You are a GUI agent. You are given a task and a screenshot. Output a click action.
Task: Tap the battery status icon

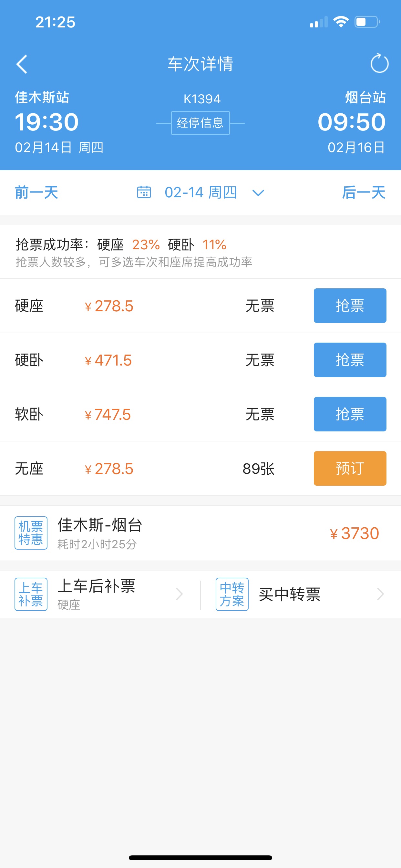click(367, 22)
